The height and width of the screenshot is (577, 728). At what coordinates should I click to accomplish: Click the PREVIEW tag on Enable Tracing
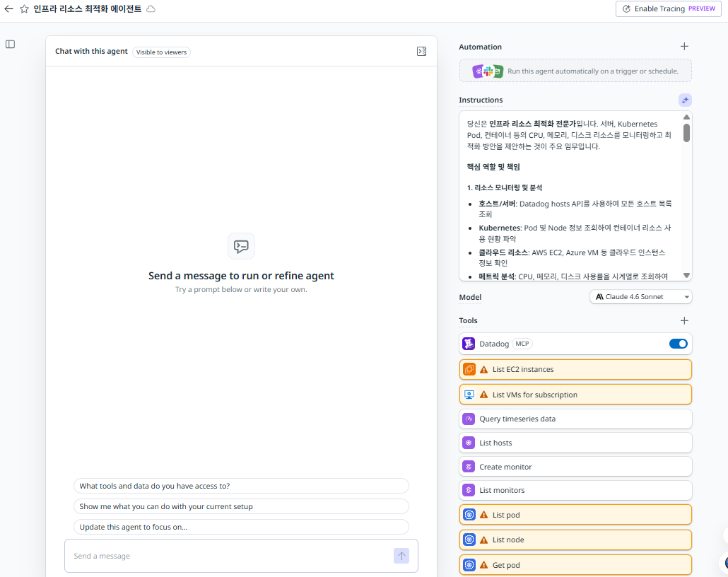[x=702, y=8]
